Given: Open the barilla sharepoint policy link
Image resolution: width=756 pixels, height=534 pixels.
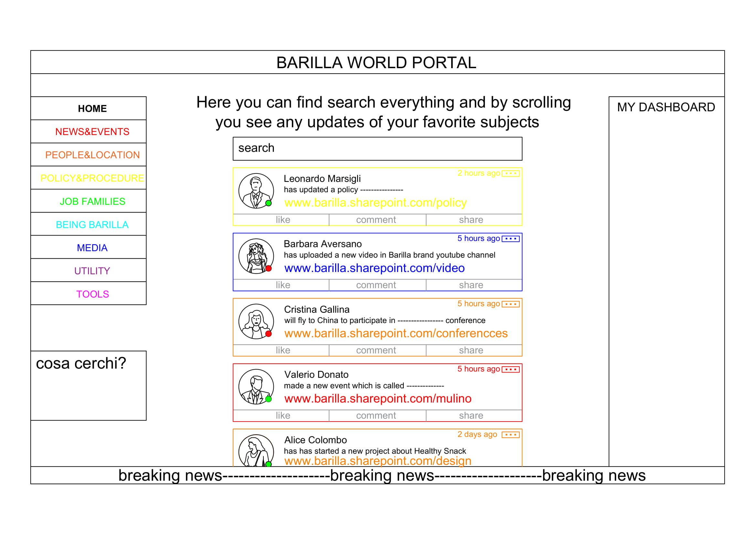Looking at the screenshot, I should (x=375, y=203).
